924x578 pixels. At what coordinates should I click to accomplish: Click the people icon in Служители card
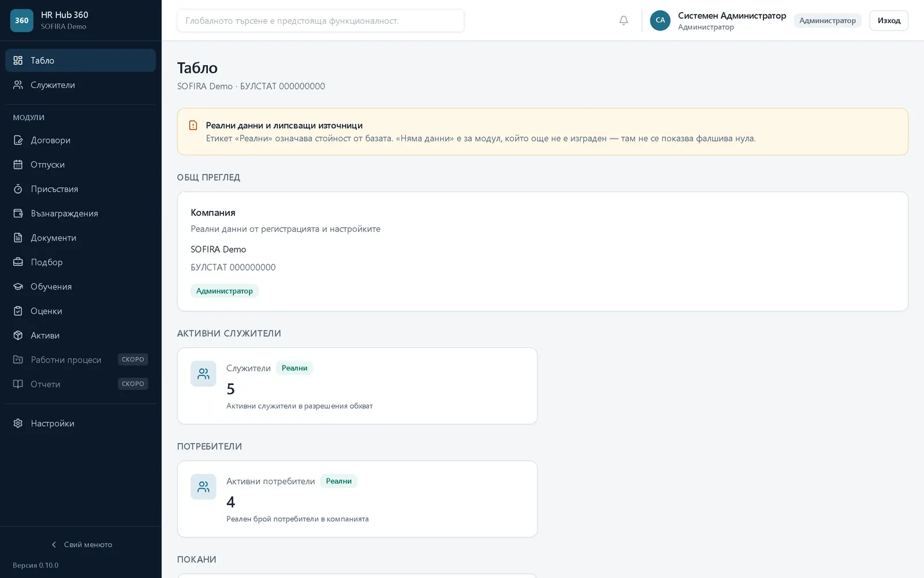coord(203,374)
